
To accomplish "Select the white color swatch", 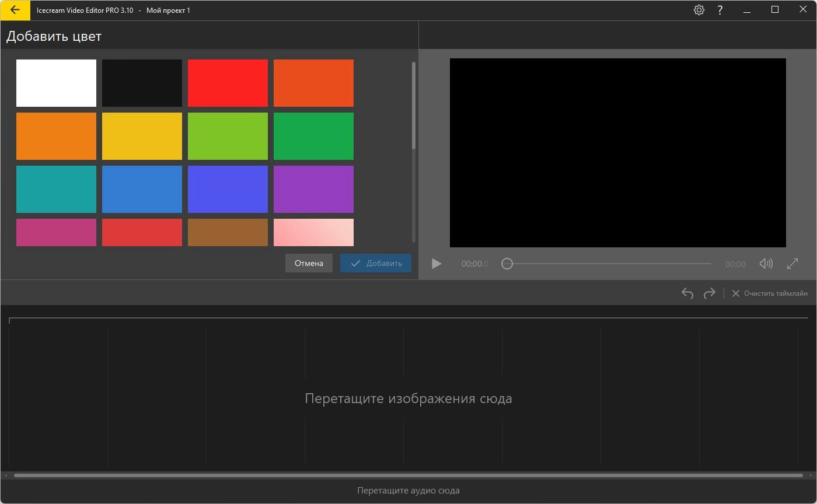I will tap(56, 83).
